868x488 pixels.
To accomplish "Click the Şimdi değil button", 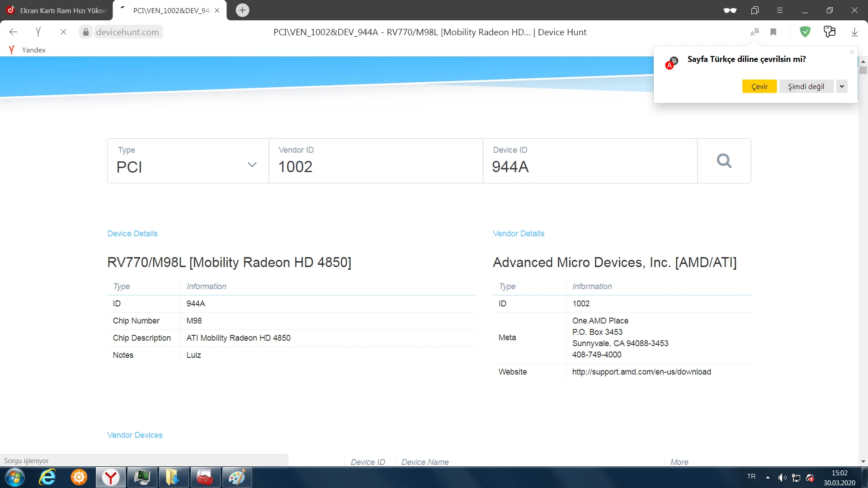I will (x=806, y=86).
